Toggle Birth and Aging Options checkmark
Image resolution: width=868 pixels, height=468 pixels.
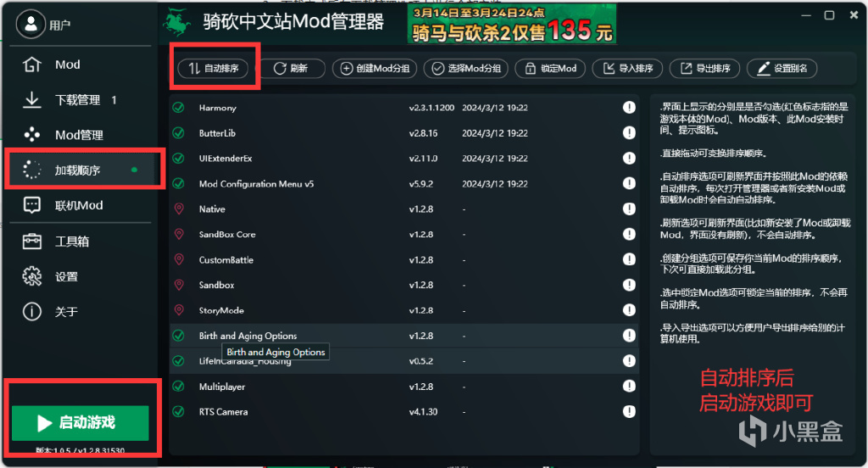[178, 336]
